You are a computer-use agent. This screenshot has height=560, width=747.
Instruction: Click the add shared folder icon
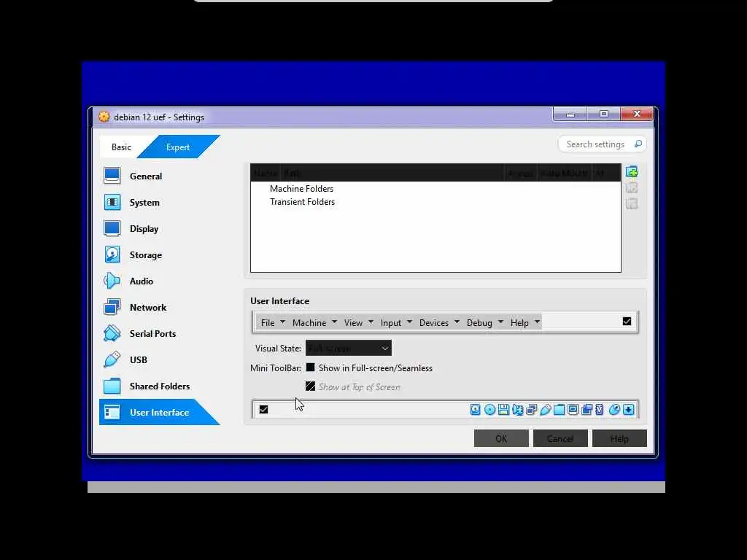click(x=632, y=172)
